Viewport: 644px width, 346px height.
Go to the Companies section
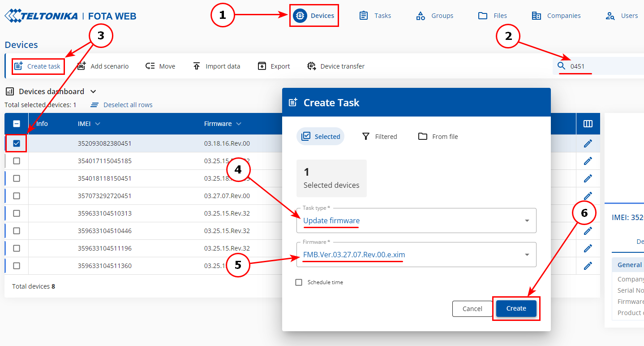pos(556,16)
